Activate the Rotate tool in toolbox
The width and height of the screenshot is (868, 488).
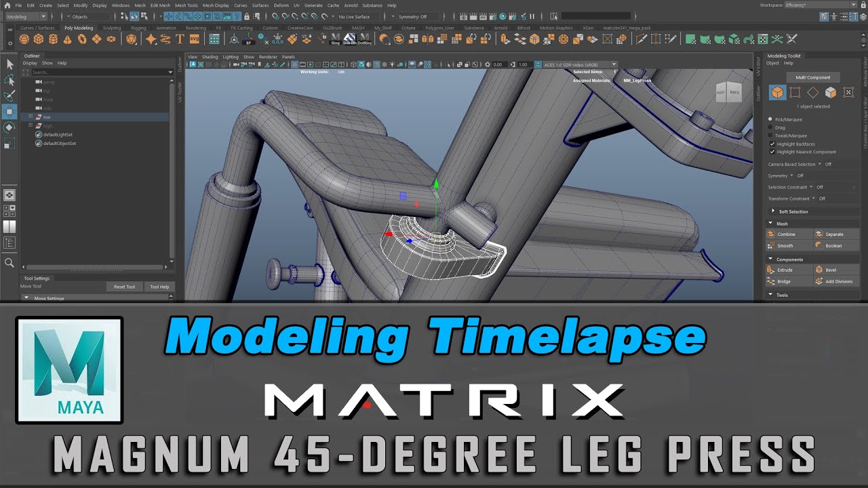point(9,127)
